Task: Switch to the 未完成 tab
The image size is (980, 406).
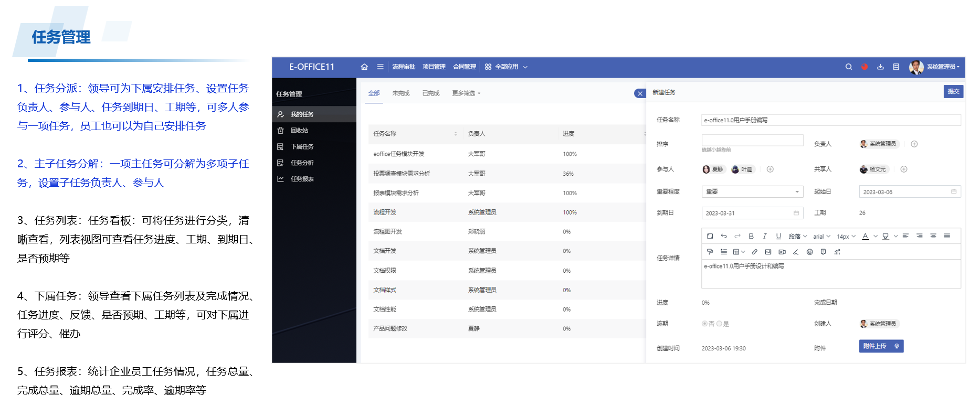Action: [x=401, y=93]
